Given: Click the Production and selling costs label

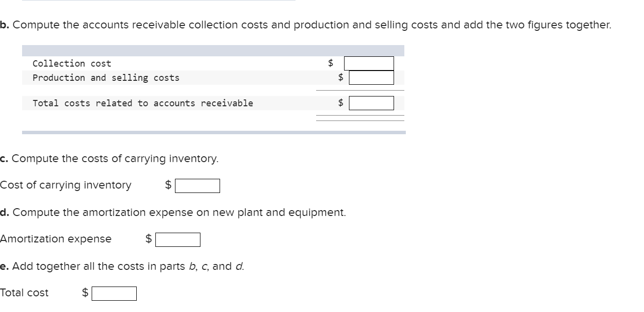Looking at the screenshot, I should tap(105, 77).
